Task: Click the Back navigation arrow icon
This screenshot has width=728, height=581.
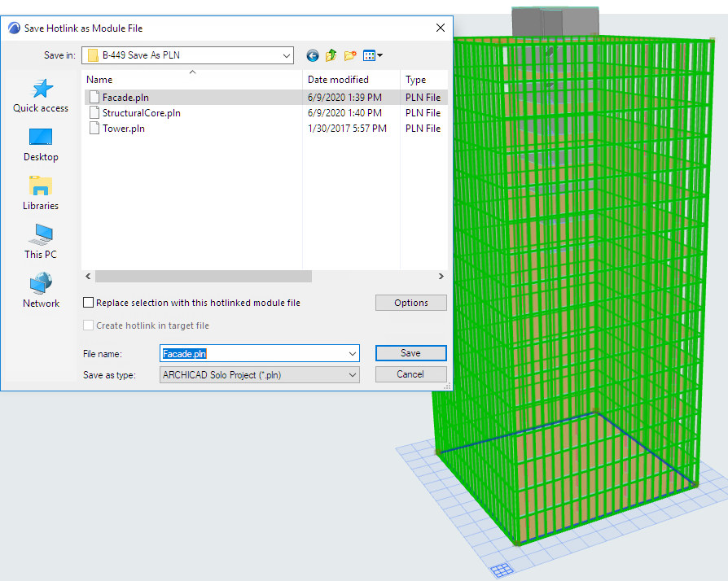Action: pyautogui.click(x=313, y=55)
